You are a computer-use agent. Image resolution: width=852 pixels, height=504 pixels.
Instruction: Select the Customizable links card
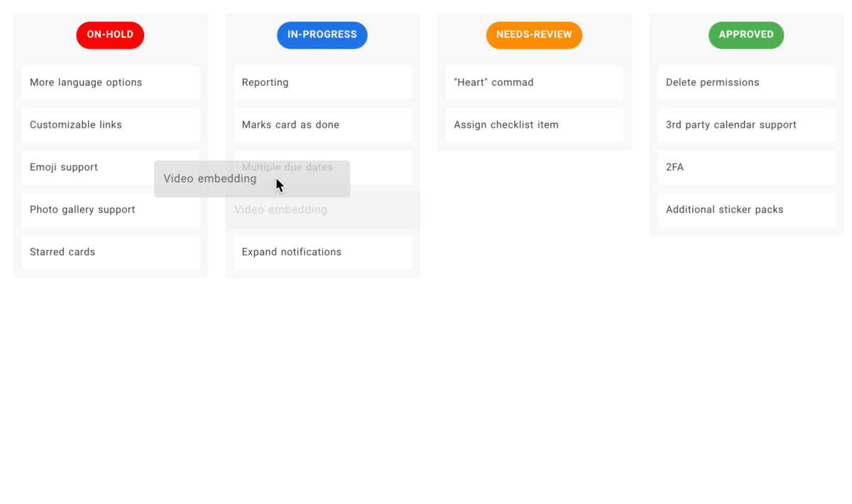click(x=111, y=125)
